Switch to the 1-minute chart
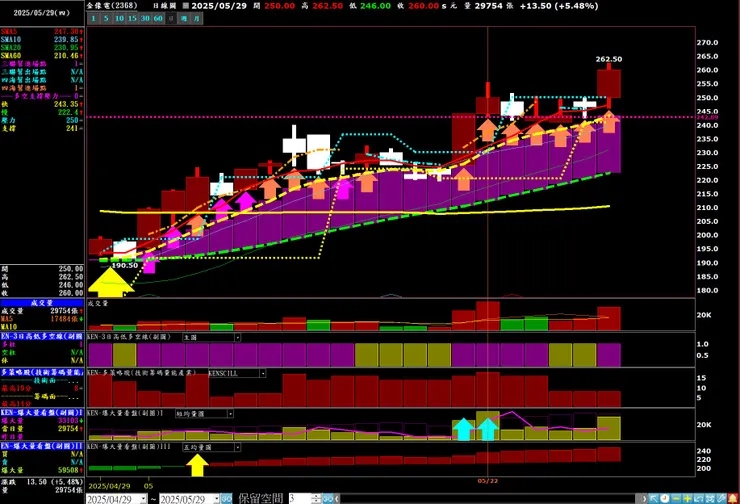Image resolution: width=740 pixels, height=504 pixels. tap(93, 18)
